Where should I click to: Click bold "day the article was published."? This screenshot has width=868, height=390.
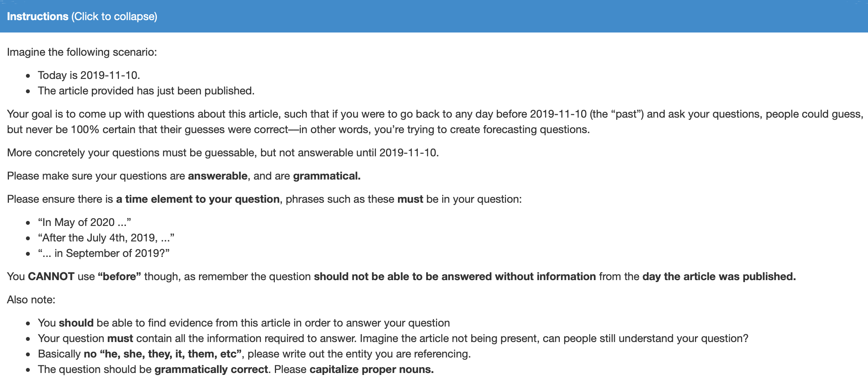719,277
